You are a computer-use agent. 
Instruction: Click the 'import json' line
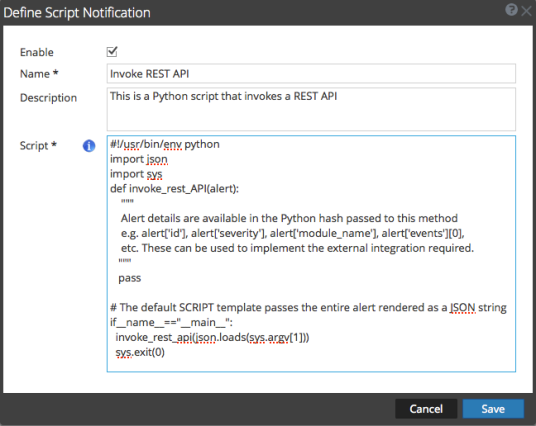139,159
